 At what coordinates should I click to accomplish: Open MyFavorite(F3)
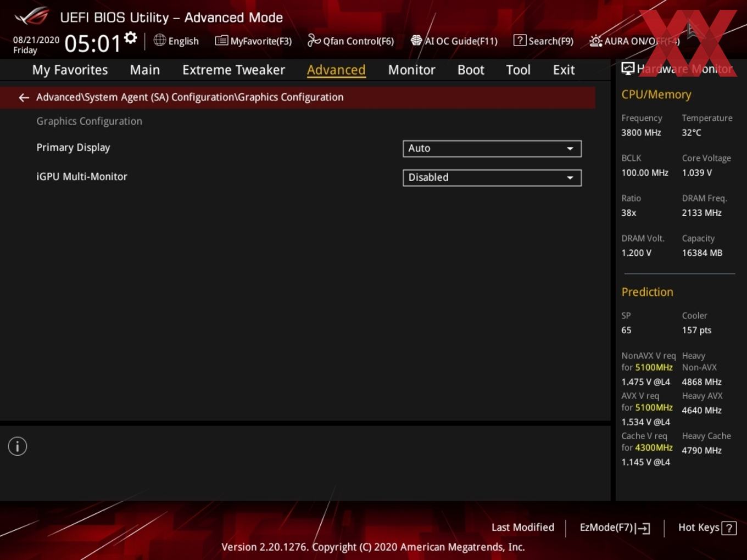(254, 41)
